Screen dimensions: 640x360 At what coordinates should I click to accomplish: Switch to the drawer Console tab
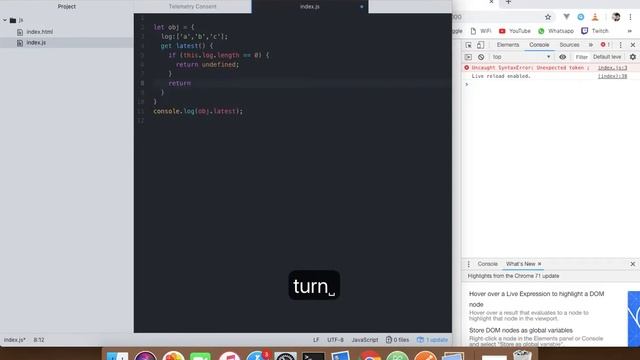(487, 264)
